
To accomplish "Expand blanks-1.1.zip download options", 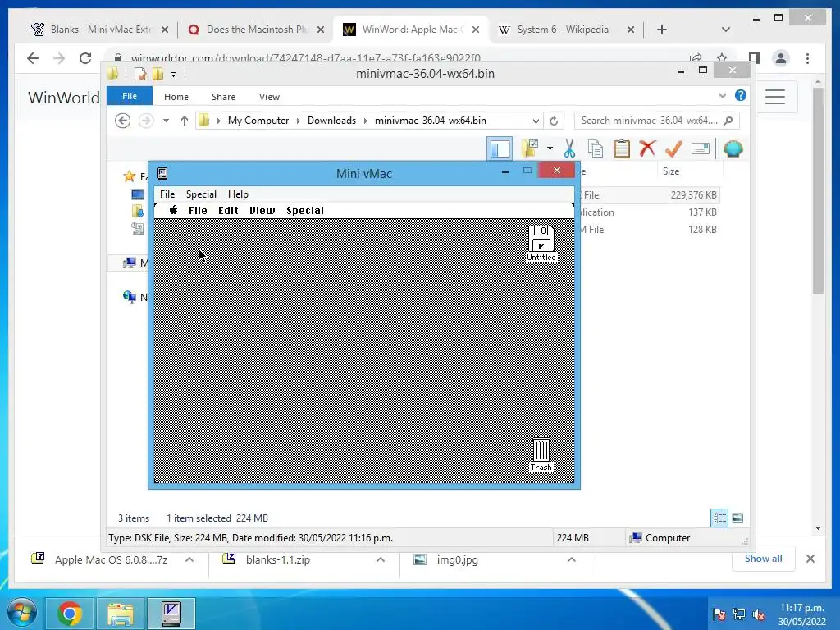I will tap(381, 559).
